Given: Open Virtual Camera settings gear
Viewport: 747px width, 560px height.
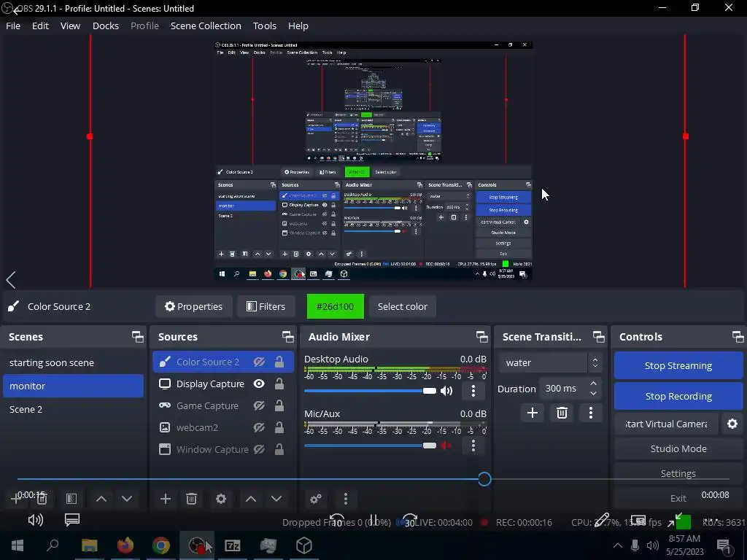Looking at the screenshot, I should [732, 424].
